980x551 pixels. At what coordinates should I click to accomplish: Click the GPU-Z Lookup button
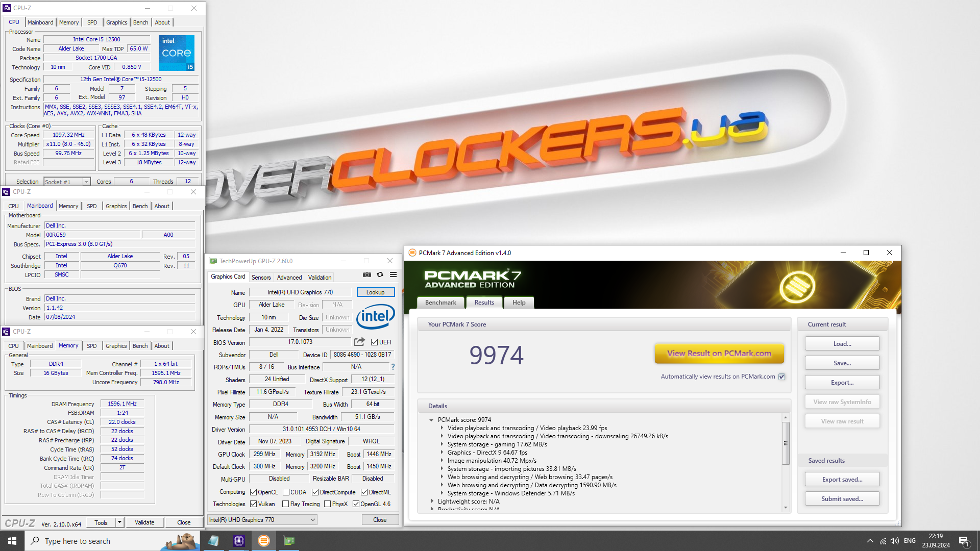[375, 292]
